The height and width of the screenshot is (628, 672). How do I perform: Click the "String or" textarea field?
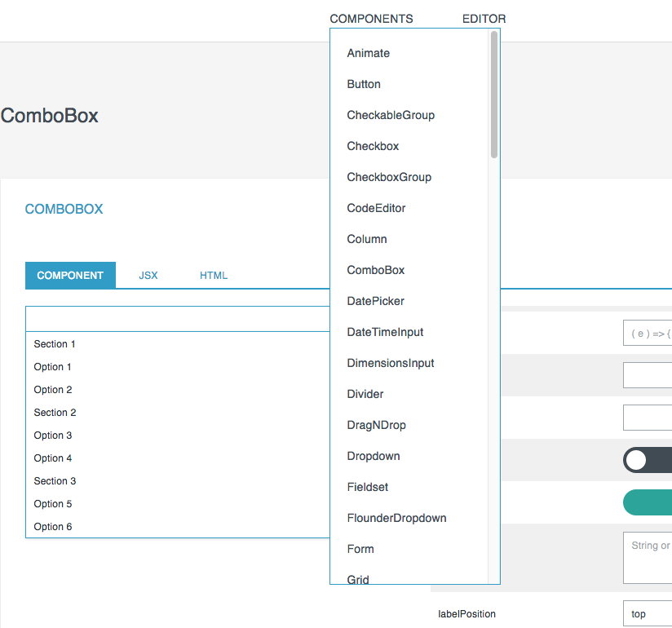(648, 558)
